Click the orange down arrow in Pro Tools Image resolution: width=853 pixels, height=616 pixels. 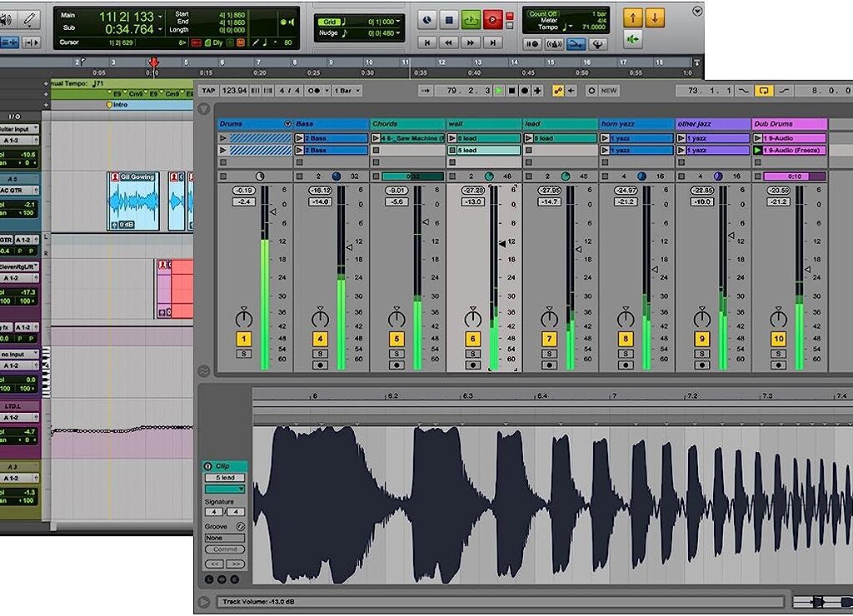tap(655, 18)
